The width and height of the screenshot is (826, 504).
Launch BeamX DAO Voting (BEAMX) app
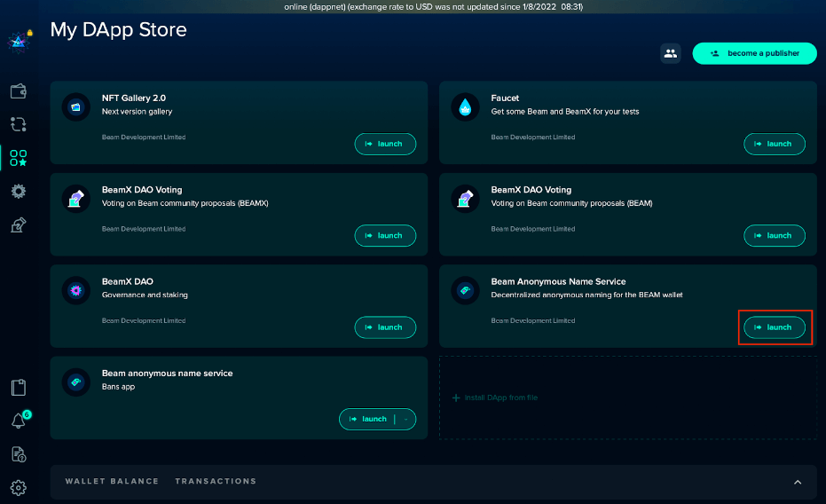385,235
